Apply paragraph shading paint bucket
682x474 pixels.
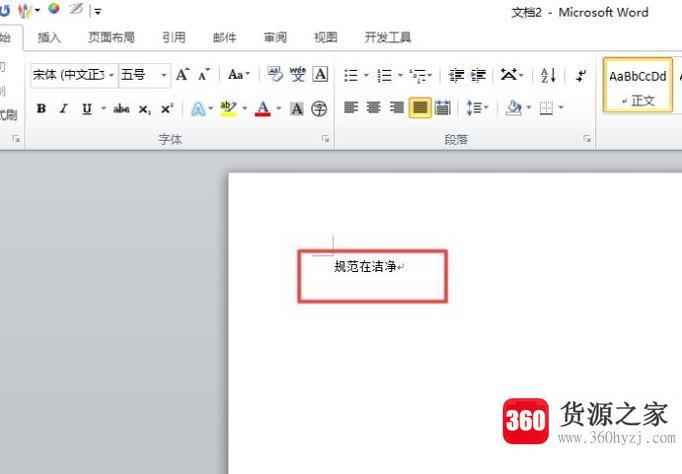[514, 107]
